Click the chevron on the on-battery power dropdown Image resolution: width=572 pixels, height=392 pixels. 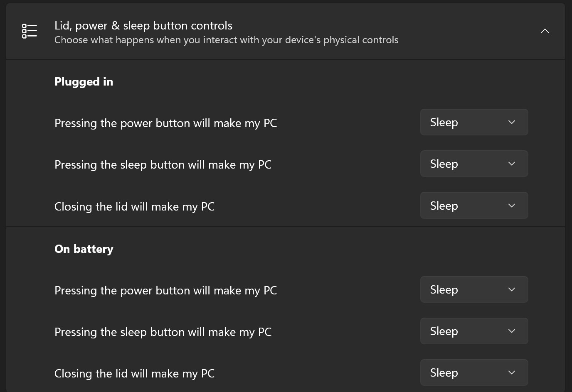point(512,289)
